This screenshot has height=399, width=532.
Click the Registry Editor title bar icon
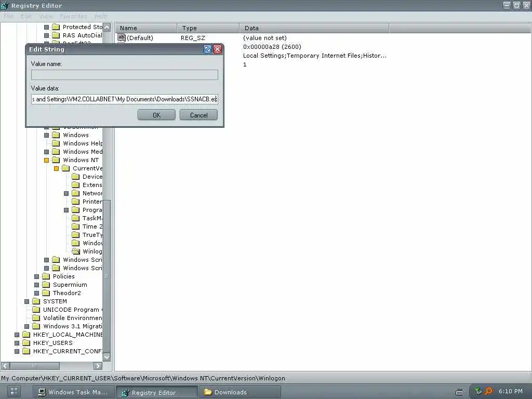[x=5, y=5]
